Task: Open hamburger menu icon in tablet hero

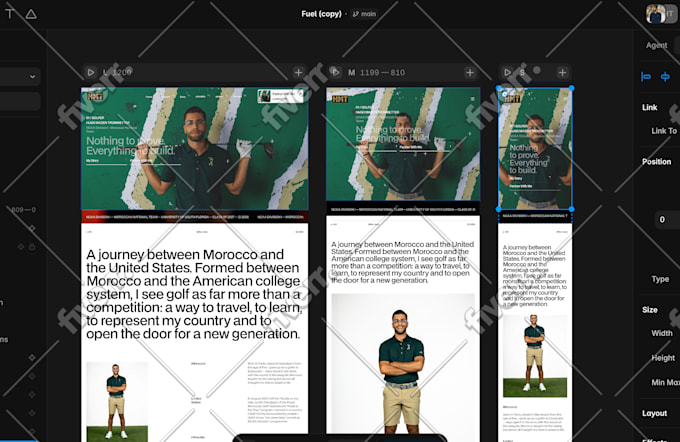Action: point(472,99)
